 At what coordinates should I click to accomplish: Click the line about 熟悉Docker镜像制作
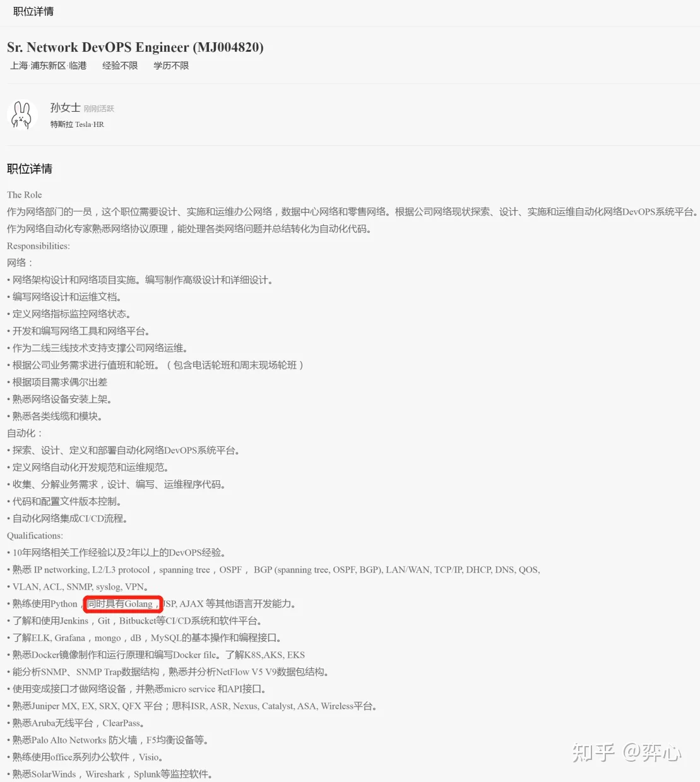click(x=156, y=655)
